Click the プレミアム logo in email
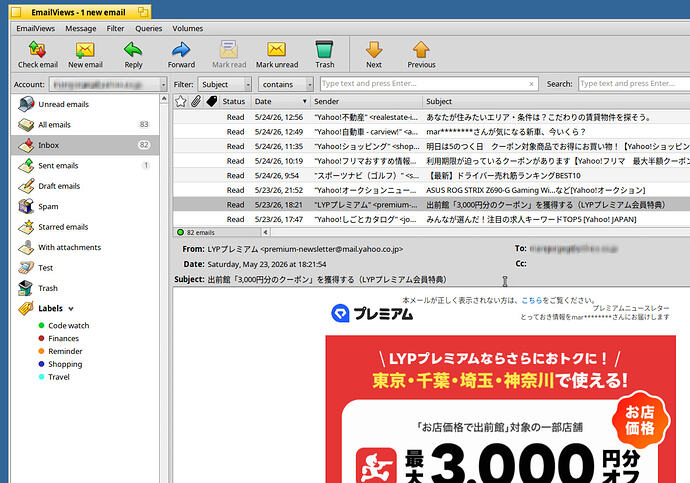 (372, 314)
